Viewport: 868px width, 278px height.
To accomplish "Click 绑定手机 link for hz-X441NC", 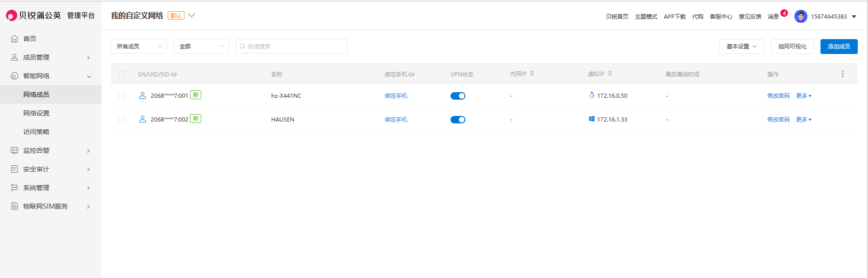I will pyautogui.click(x=396, y=96).
